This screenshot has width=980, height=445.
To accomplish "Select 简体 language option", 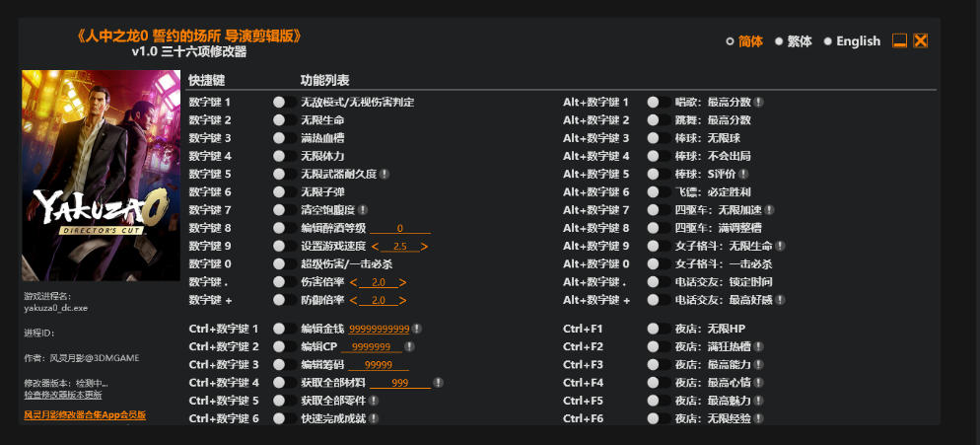I will point(744,41).
